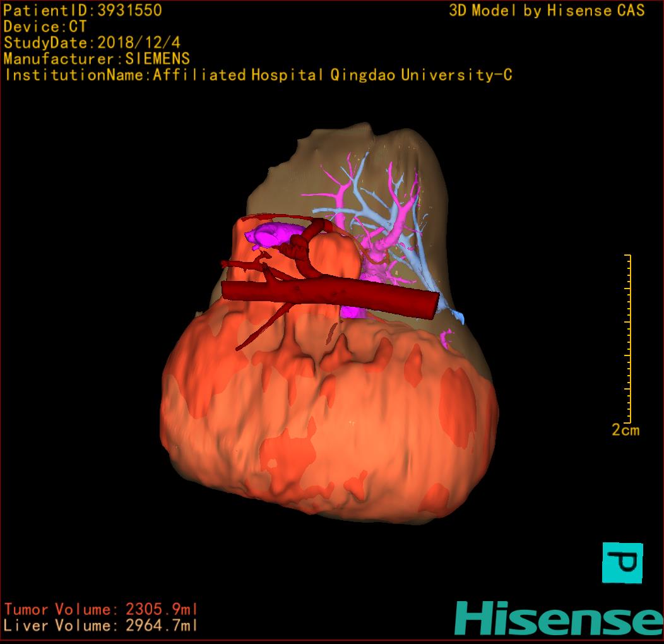Screen dimensions: 664x644
Task: Click the Device:CT label
Action: coord(45,27)
